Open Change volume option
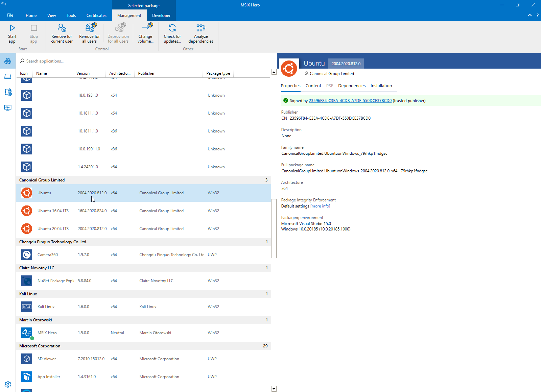This screenshot has width=541, height=392. (145, 33)
